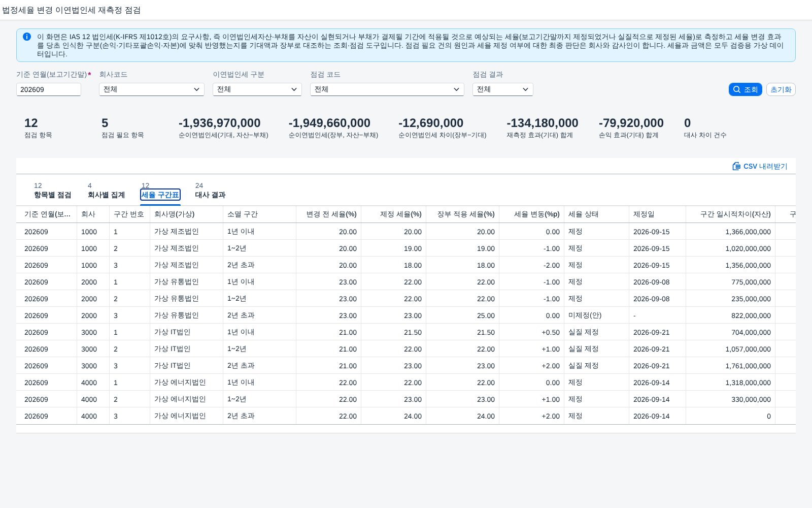Viewport: 812px width, 508px height.
Task: Click the 세율 변동(%p) column header
Action: 532,214
